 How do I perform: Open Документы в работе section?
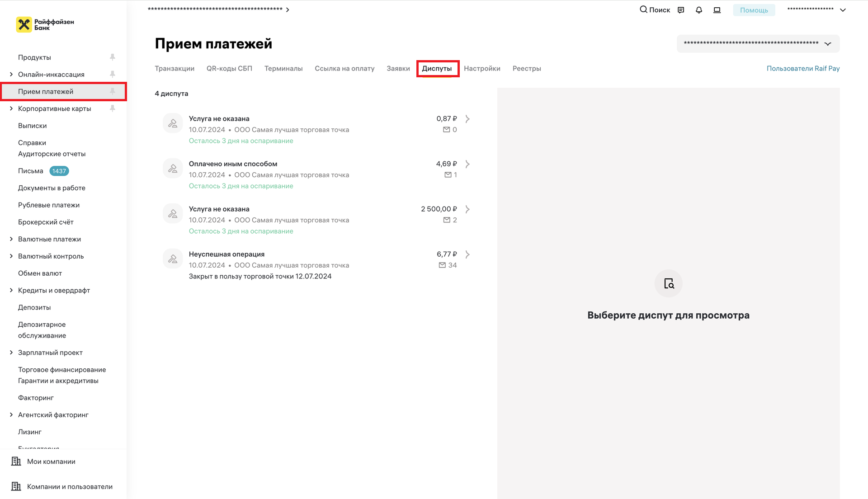(x=52, y=188)
